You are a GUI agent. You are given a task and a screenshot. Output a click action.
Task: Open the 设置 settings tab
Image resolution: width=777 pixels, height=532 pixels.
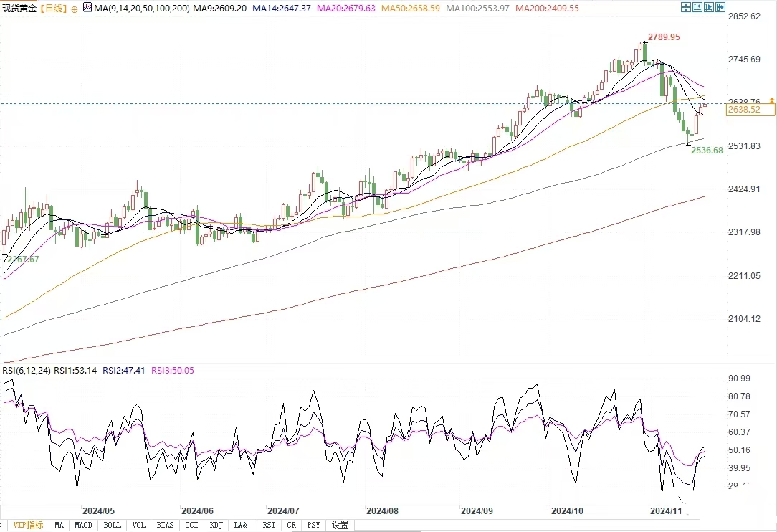(340, 525)
